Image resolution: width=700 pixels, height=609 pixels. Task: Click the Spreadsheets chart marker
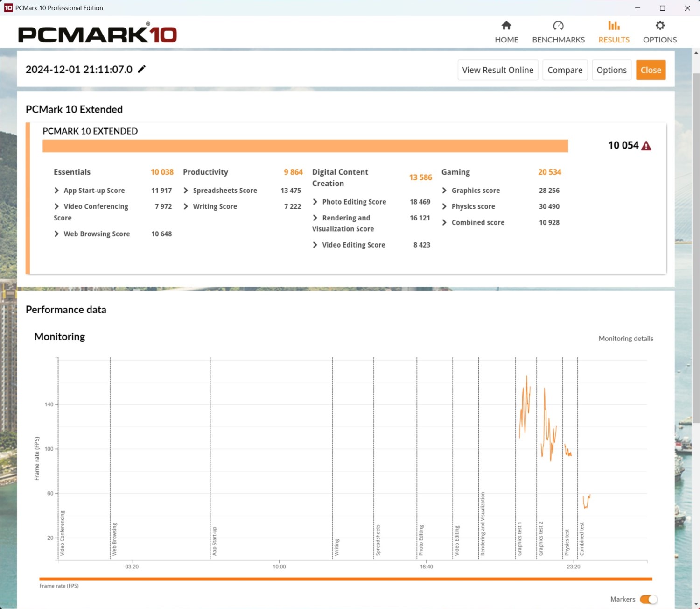(x=378, y=540)
